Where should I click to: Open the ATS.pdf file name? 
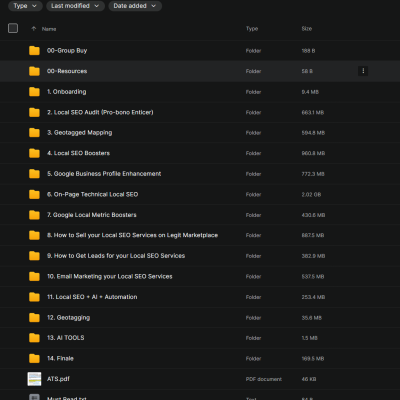point(58,379)
